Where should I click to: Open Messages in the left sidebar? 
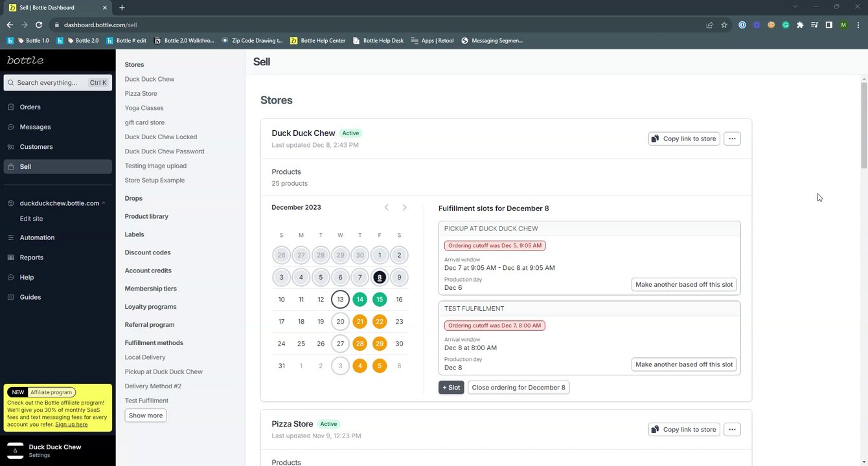coord(35,127)
